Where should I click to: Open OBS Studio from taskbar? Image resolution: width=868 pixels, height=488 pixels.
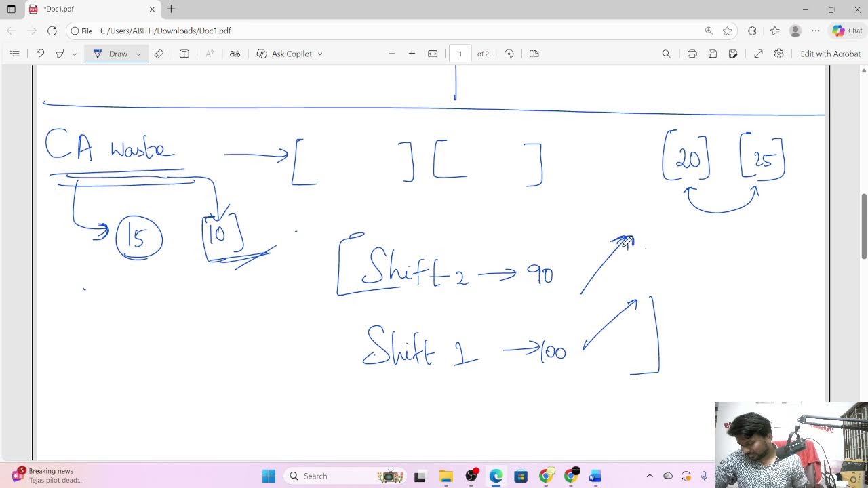pyautogui.click(x=471, y=476)
